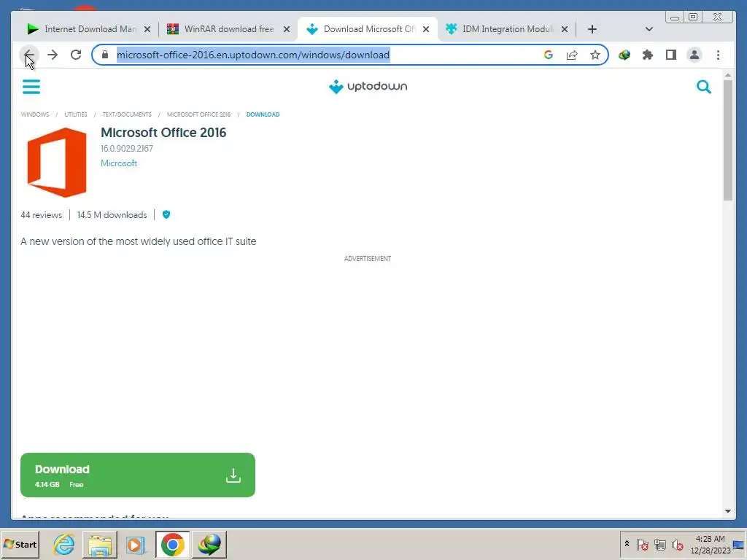Click the DOWNLOAD breadcrumb

coord(263,114)
